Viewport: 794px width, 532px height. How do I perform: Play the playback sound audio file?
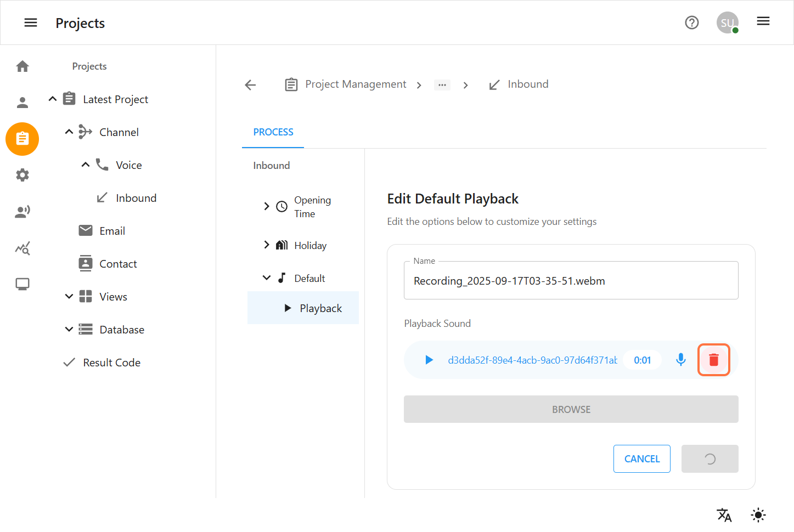pyautogui.click(x=429, y=360)
